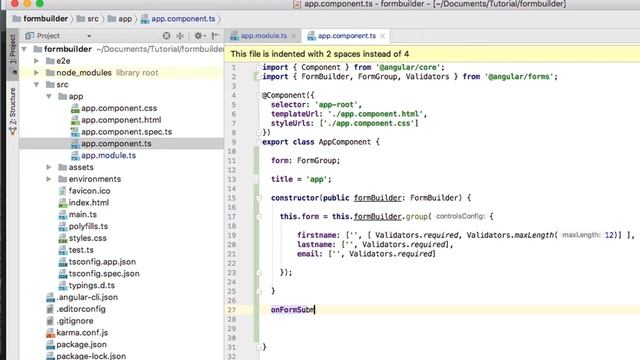Click on the onFormSubm text in editor

(x=293, y=310)
